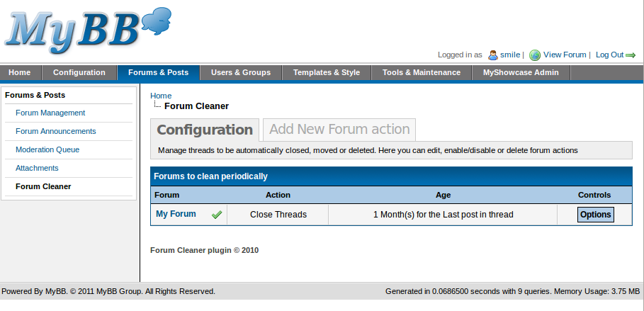Open Forum Announcements in the sidebar
644x311 pixels.
(56, 131)
